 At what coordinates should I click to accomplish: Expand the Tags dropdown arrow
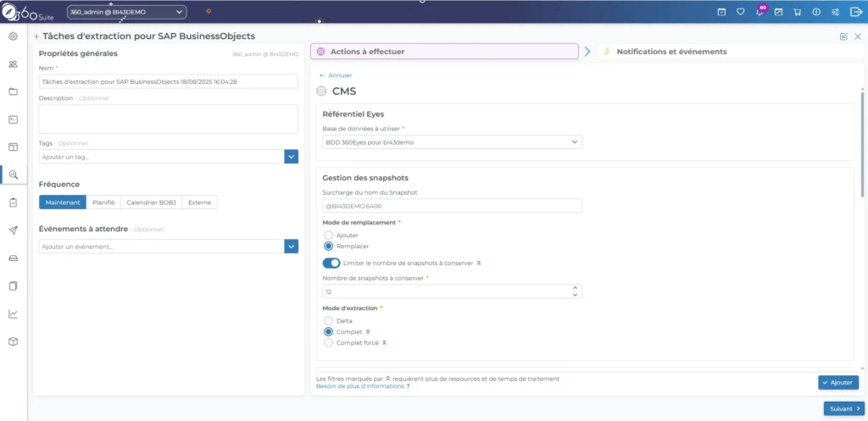[291, 157]
